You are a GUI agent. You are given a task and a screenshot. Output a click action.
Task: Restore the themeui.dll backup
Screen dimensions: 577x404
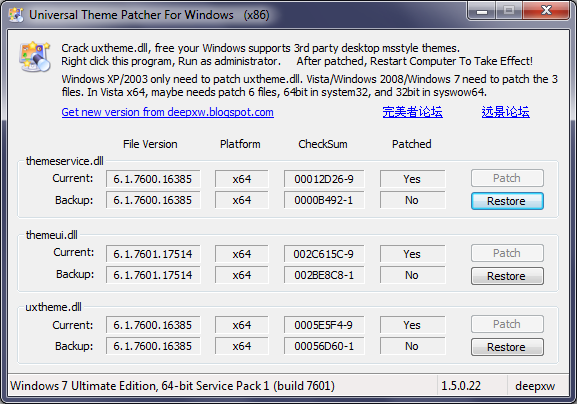[x=507, y=276]
